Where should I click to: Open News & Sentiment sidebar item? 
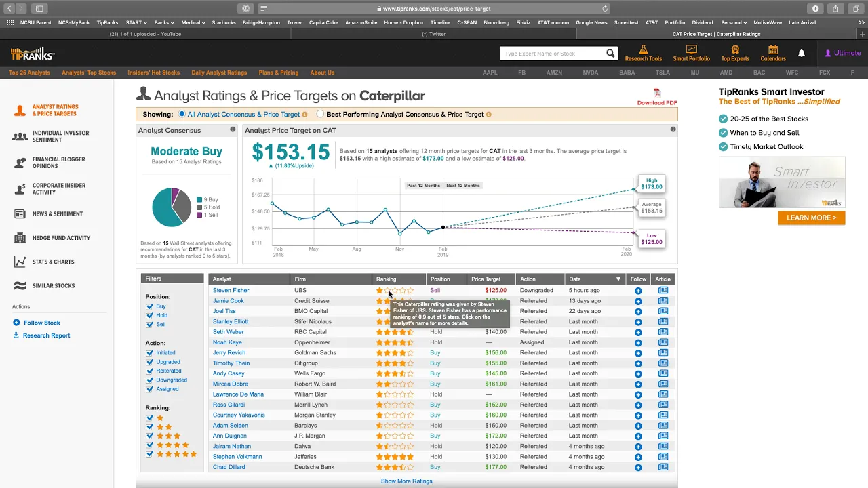click(49, 214)
